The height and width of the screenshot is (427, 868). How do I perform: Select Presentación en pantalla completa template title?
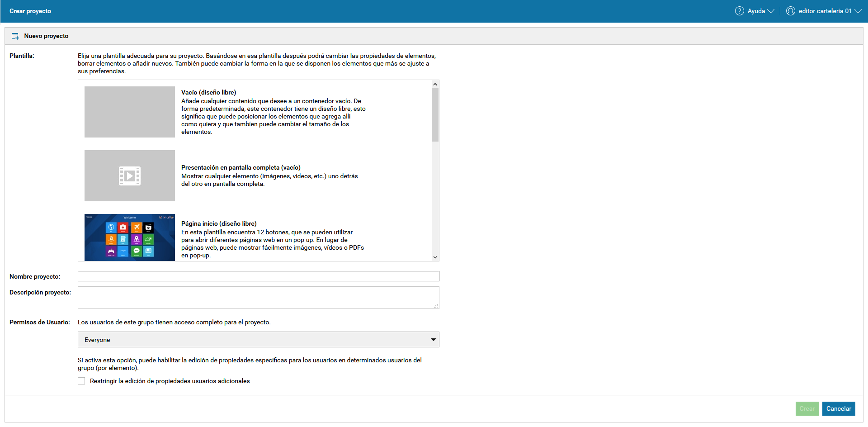pos(241,167)
